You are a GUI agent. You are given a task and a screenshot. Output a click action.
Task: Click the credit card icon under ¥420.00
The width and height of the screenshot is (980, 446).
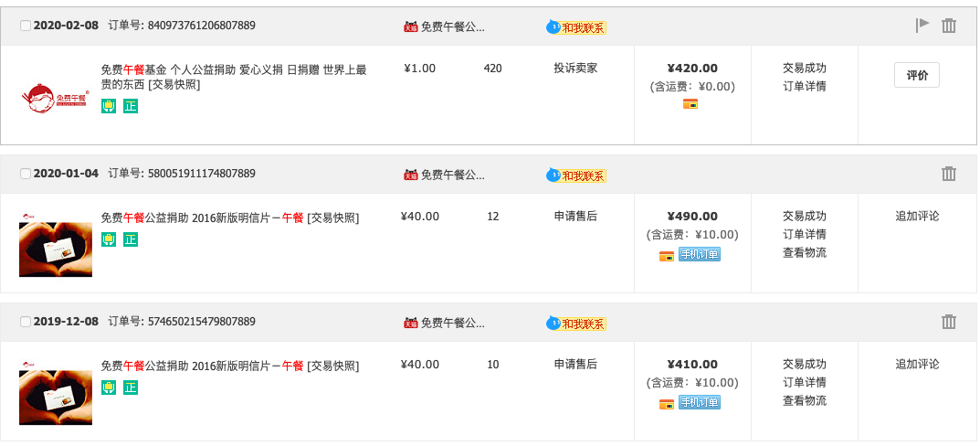[x=690, y=104]
